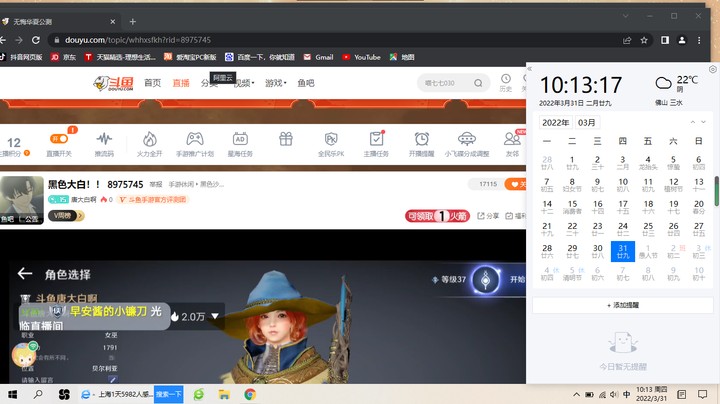Open the Gmail bookmark
Screen dimensions: 720x404
click(x=318, y=57)
